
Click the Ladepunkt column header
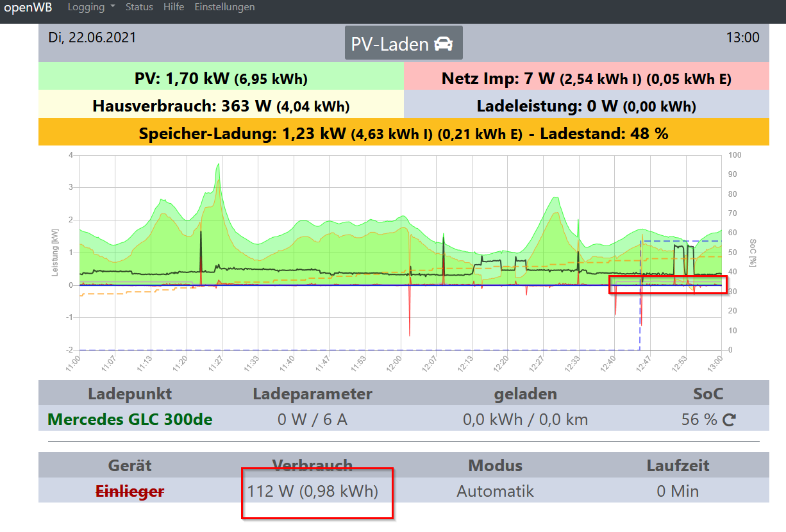click(130, 394)
